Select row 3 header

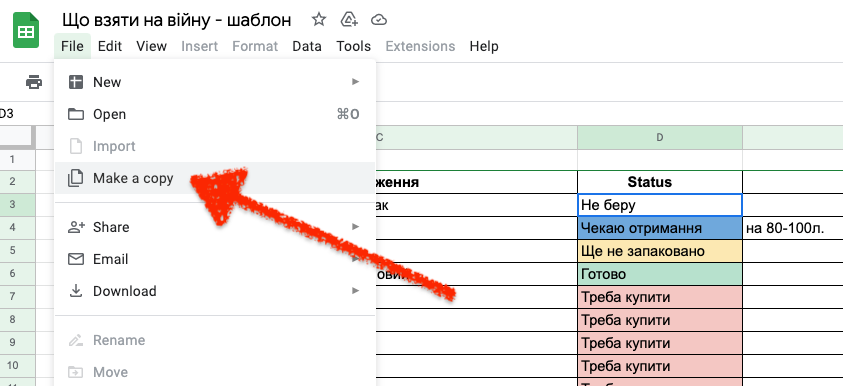pos(18,205)
